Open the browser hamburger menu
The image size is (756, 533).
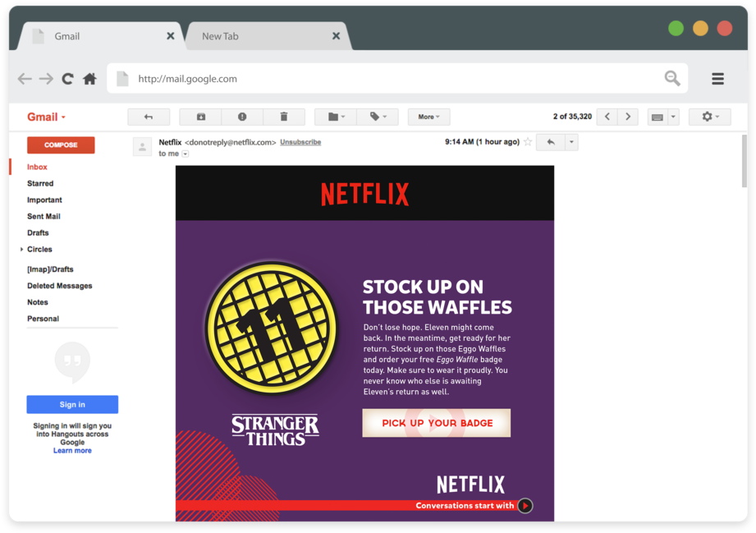click(717, 79)
